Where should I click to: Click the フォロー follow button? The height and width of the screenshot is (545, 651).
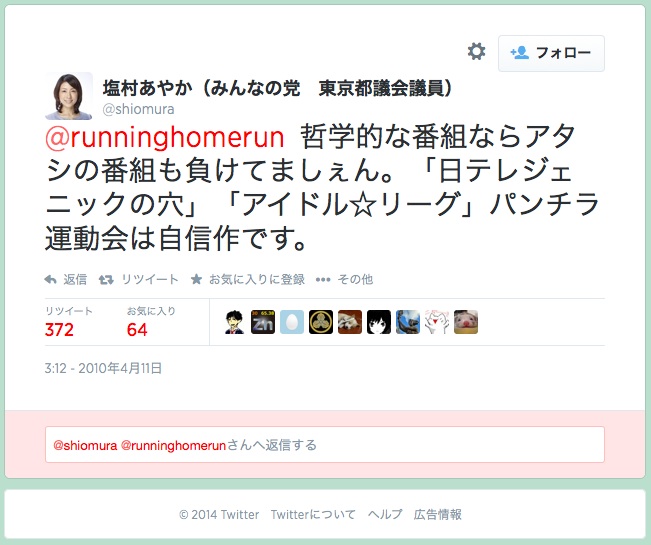coord(551,53)
